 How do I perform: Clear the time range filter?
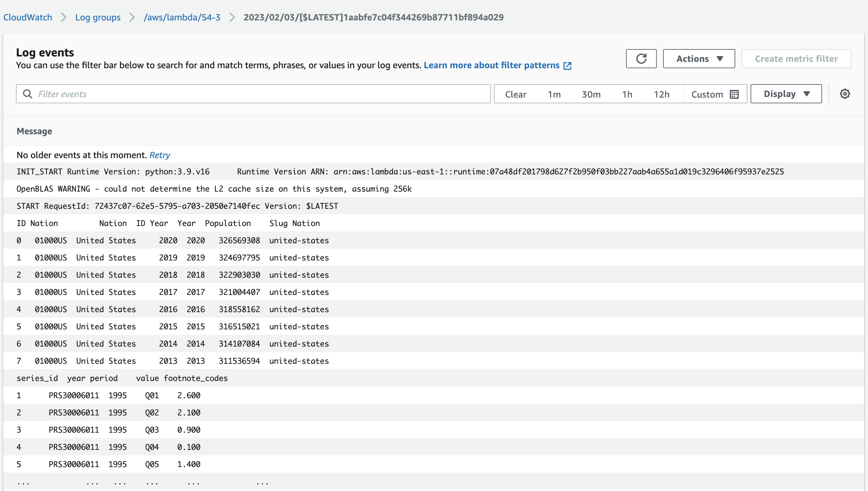coord(515,94)
